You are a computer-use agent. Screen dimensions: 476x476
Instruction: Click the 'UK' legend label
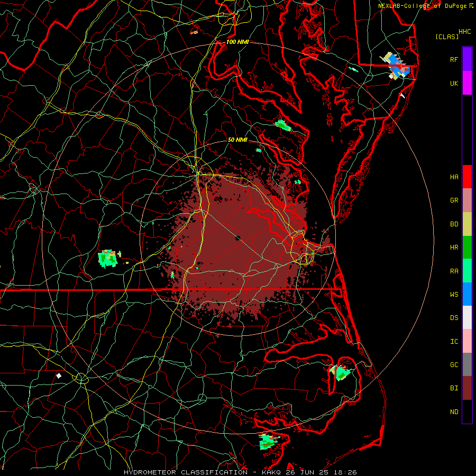pos(454,83)
